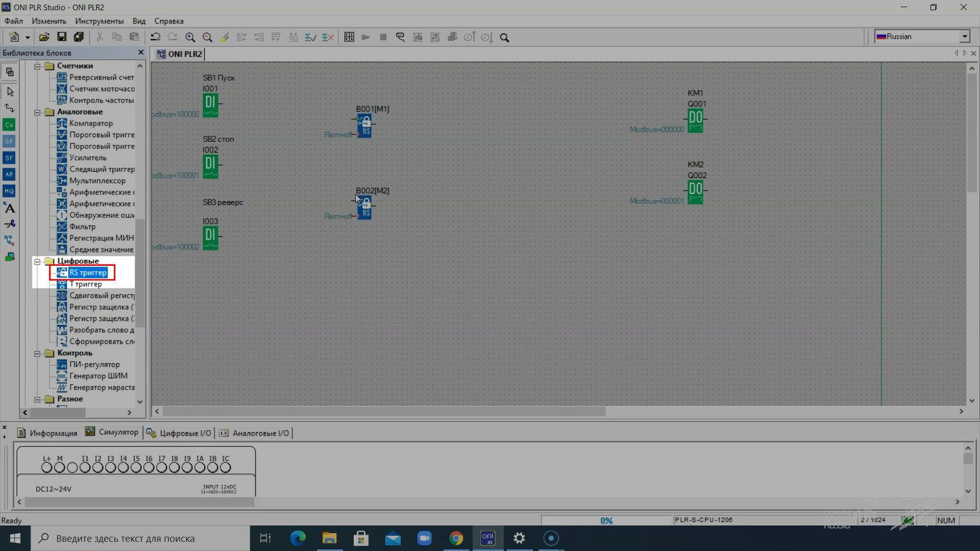Select the pointer selection tool in the sidebar
The width and height of the screenshot is (980, 551).
pyautogui.click(x=10, y=92)
